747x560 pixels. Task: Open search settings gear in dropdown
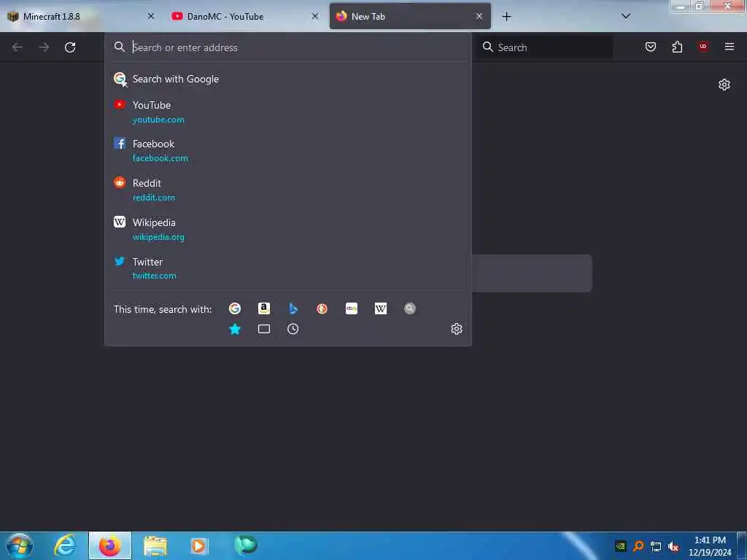pos(457,329)
